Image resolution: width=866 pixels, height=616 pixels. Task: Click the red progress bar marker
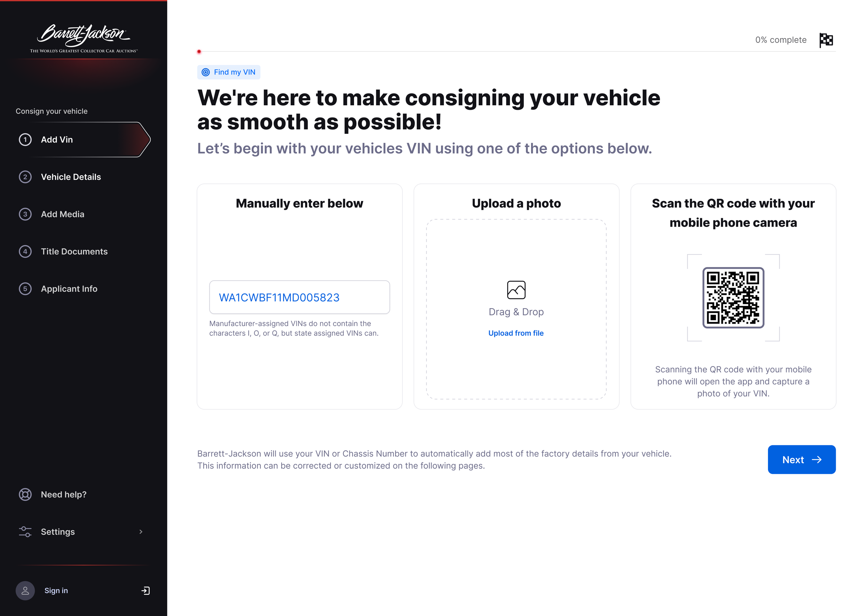pyautogui.click(x=199, y=52)
